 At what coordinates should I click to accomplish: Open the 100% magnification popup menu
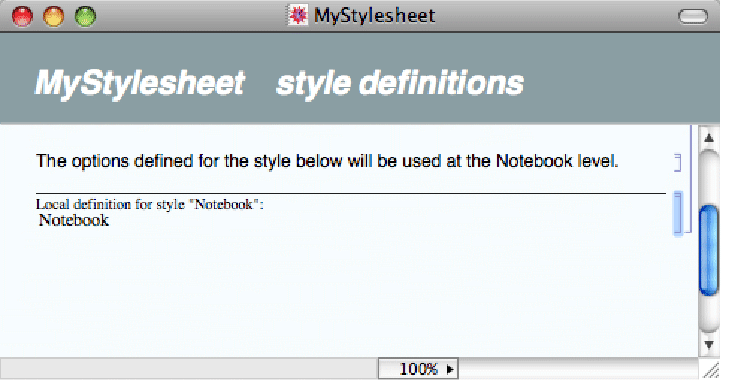(418, 369)
